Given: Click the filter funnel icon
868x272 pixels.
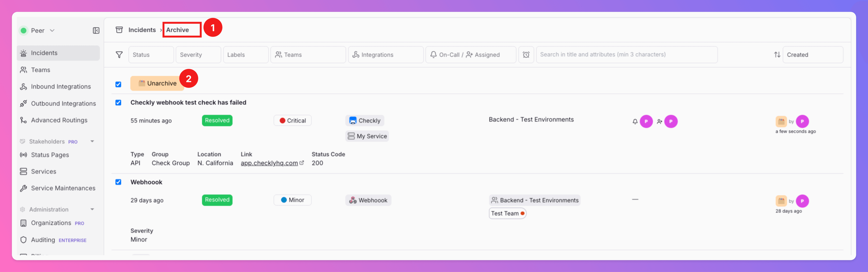Looking at the screenshot, I should click(x=119, y=55).
